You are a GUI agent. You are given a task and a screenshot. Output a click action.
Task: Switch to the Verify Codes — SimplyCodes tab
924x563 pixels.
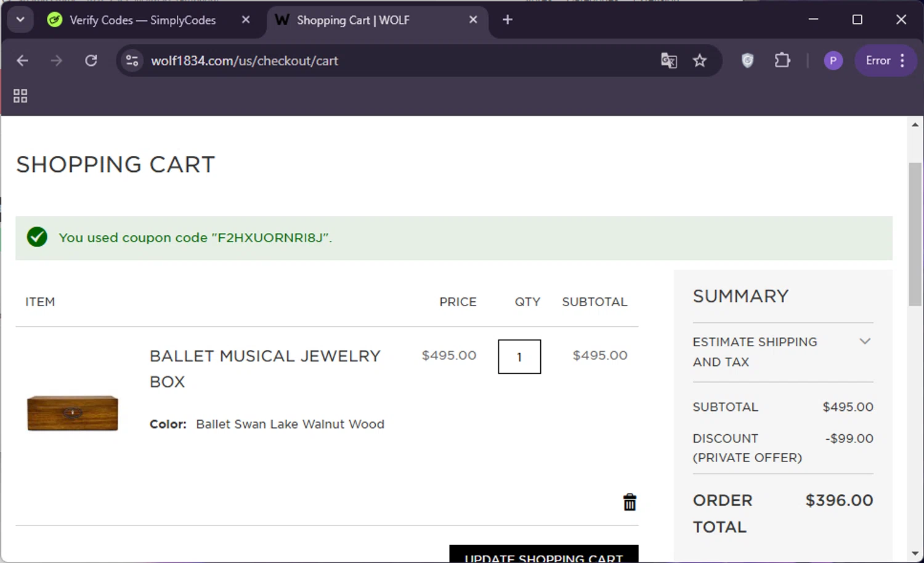tap(142, 20)
